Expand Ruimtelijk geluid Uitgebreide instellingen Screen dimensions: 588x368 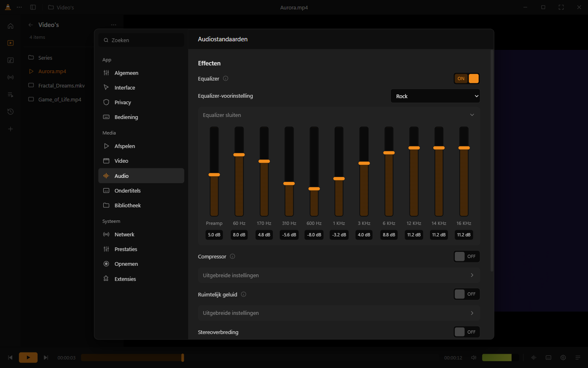click(x=339, y=313)
